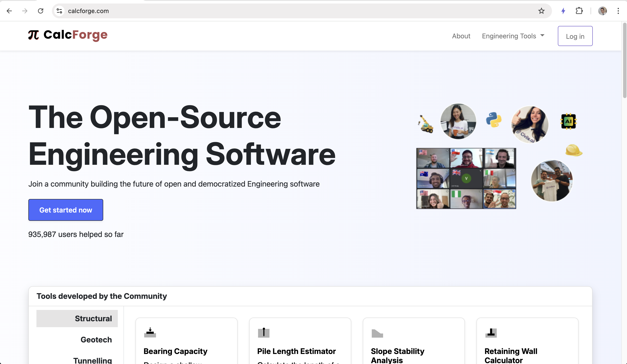Screen dimensions: 627x364
Task: Click the Retaining Wall Calculator icon
Action: tap(491, 333)
